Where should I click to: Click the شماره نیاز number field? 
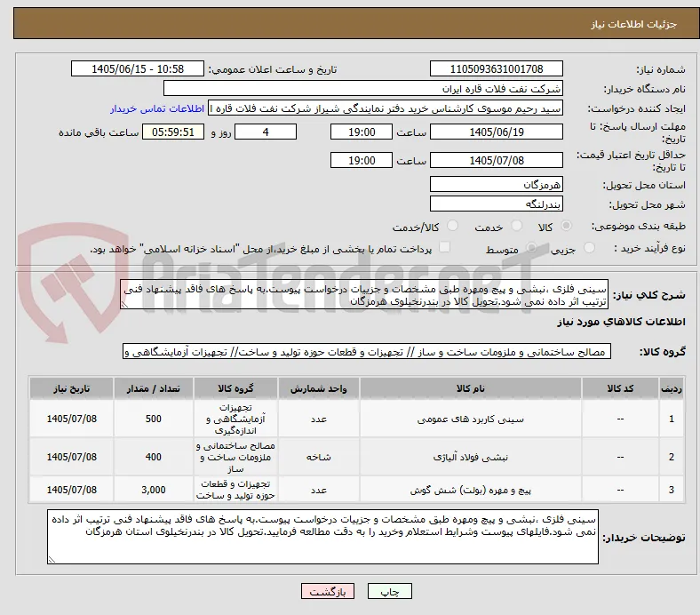497,69
